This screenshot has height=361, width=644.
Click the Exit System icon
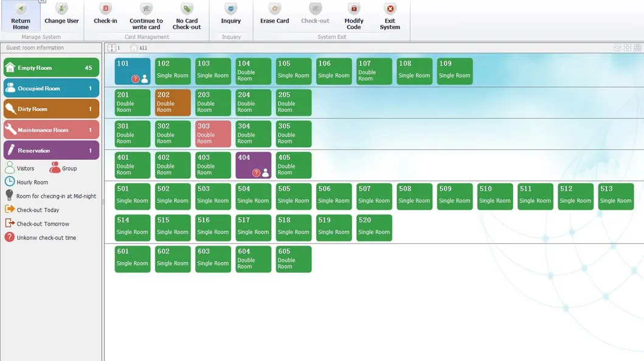pos(389,16)
